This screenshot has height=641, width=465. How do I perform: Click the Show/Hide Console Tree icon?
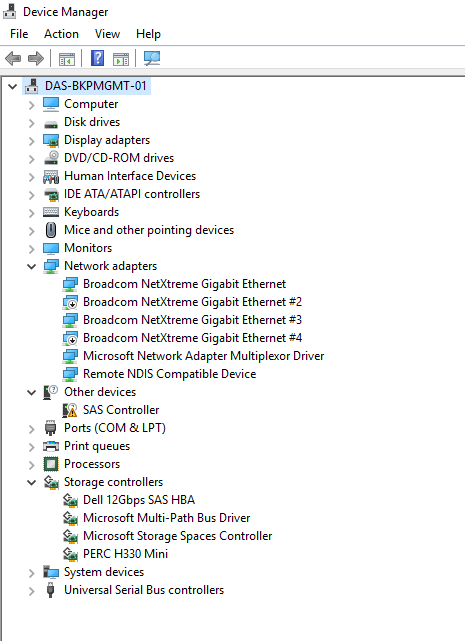pyautogui.click(x=67, y=59)
